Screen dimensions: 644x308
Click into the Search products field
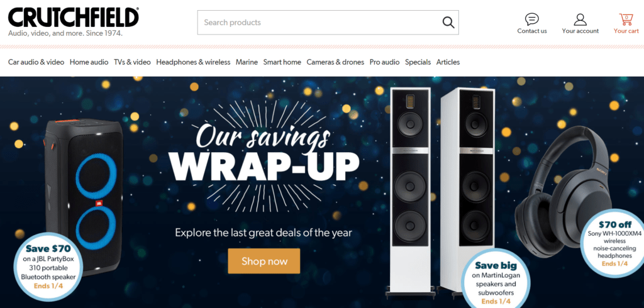[x=328, y=22]
